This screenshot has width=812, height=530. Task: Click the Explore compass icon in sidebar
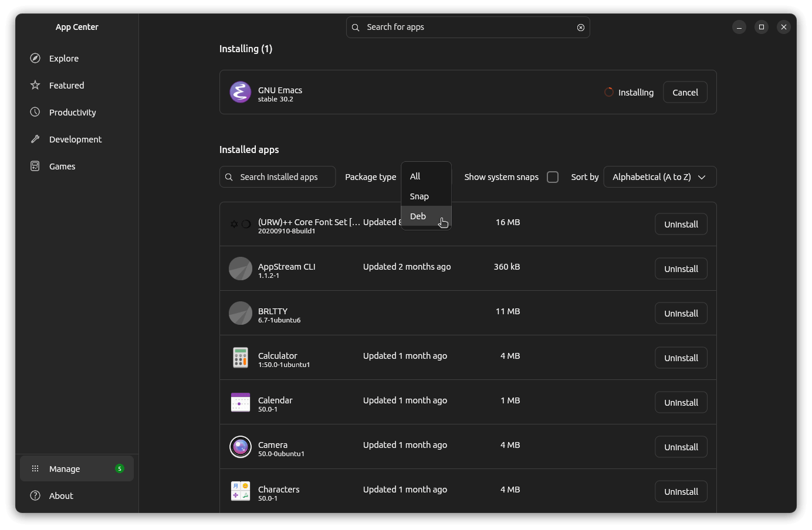35,58
